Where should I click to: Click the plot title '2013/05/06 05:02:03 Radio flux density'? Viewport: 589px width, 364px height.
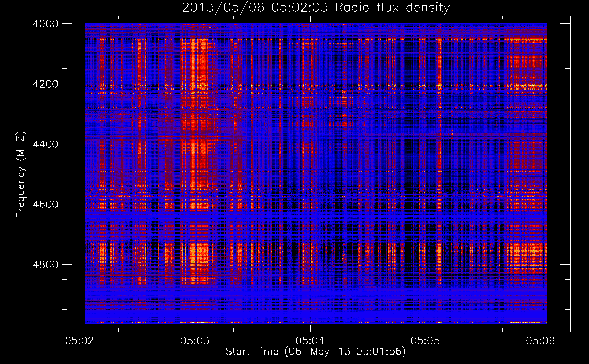pos(316,8)
